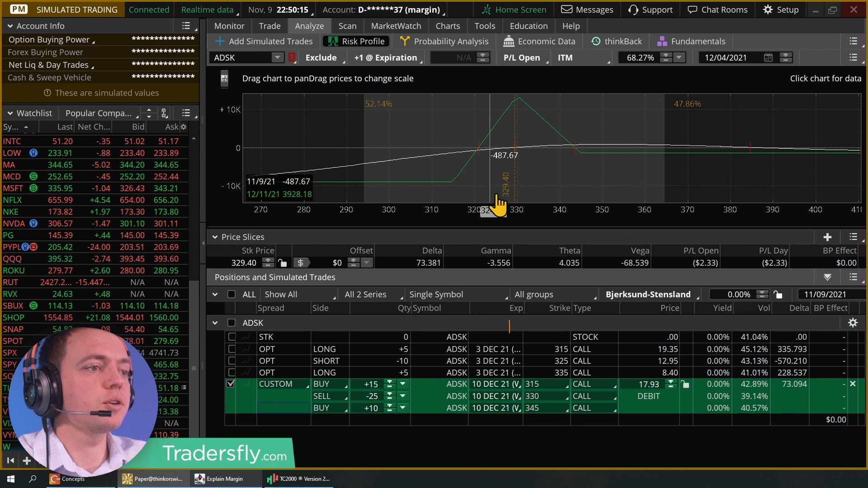Toggle the lock icon beside price 17.93
The width and height of the screenshot is (868, 488).
(685, 384)
